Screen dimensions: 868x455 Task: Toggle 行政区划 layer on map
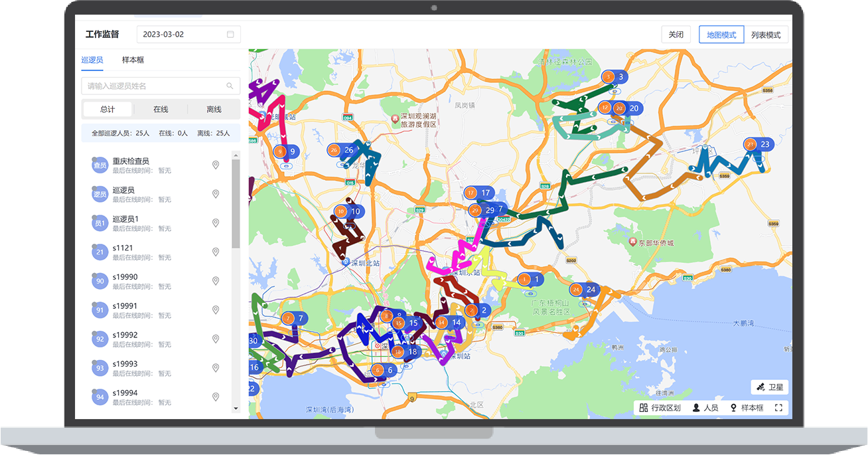[x=660, y=408]
